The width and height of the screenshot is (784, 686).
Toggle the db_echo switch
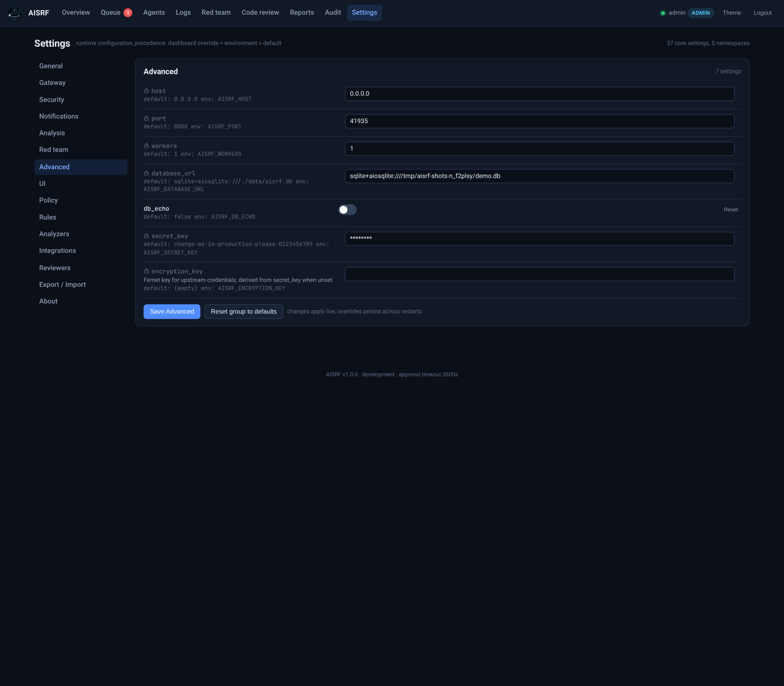[347, 210]
